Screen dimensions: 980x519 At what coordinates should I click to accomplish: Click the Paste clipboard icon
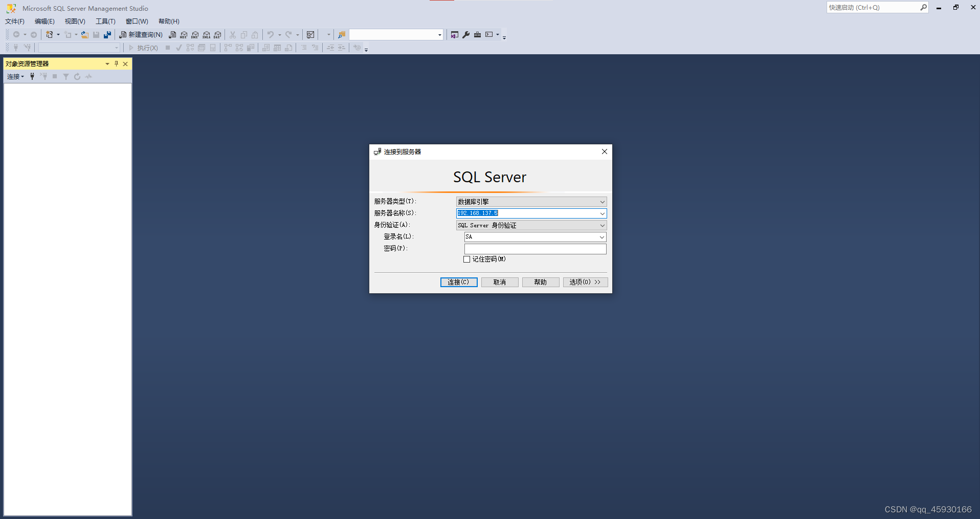click(255, 35)
